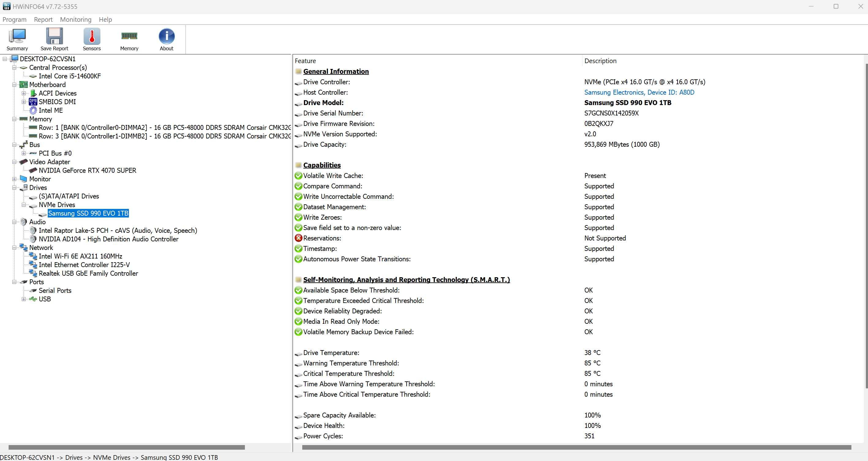Collapse the Central Processor(s) branch
868x461 pixels.
pos(14,67)
